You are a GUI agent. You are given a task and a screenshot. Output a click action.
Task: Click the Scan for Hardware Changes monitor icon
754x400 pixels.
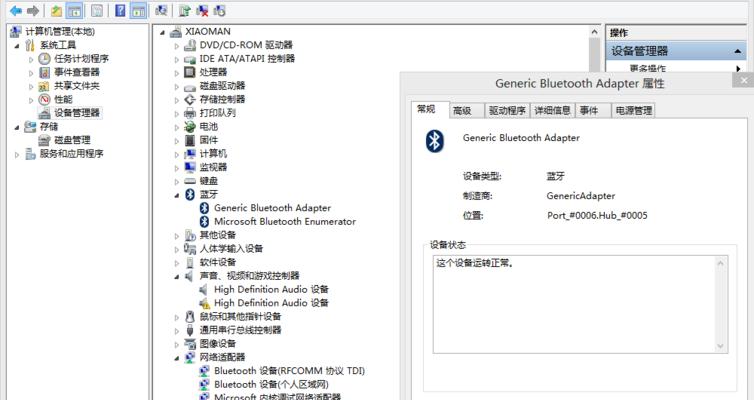161,11
